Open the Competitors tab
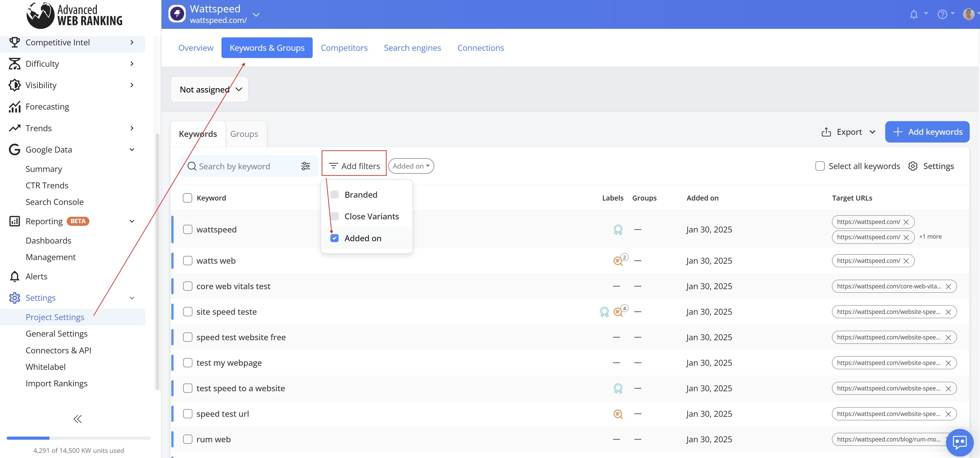This screenshot has height=458, width=980. click(x=344, y=48)
